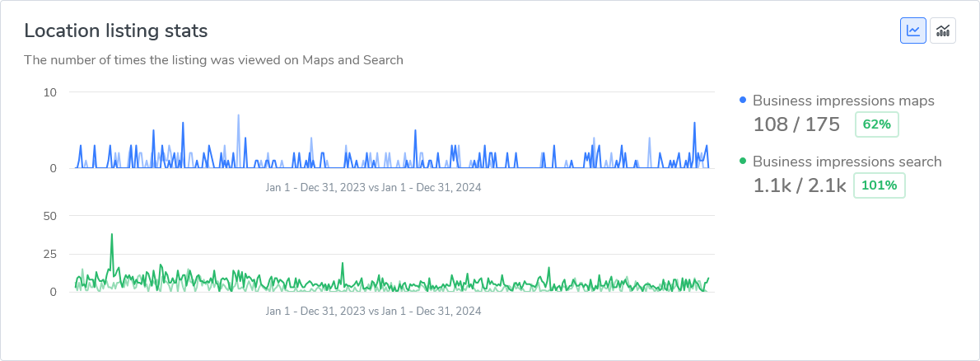This screenshot has height=361, width=980.
Task: Switch to combined bar chart view
Action: pos(942,30)
